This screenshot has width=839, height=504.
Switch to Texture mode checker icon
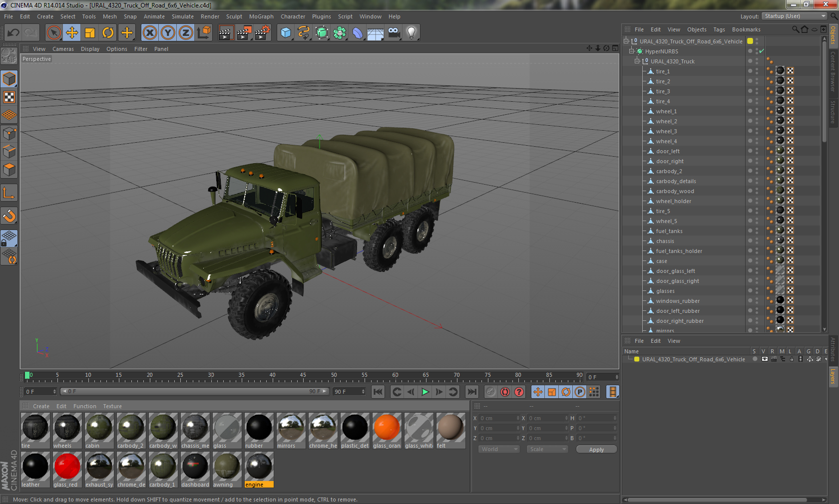pyautogui.click(x=9, y=97)
